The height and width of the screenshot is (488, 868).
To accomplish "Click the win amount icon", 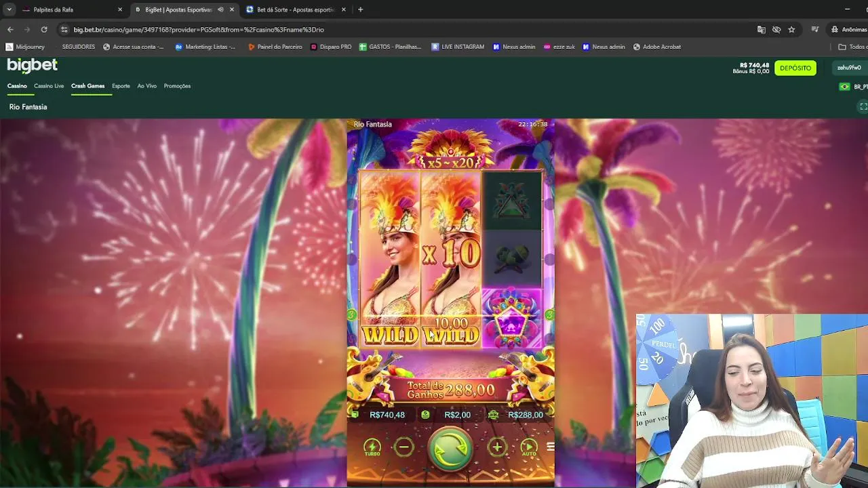I will pos(494,415).
